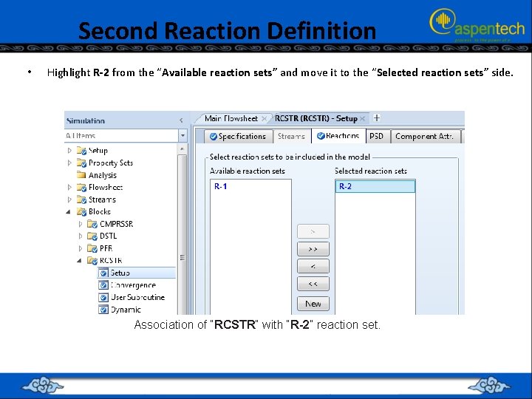Click the Streams folder icon
532x399 pixels.
(x=81, y=199)
